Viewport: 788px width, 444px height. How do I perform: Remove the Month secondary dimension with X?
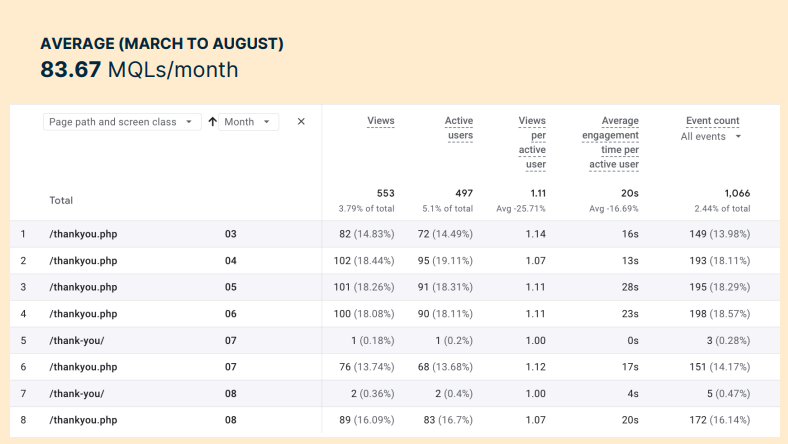click(x=301, y=122)
